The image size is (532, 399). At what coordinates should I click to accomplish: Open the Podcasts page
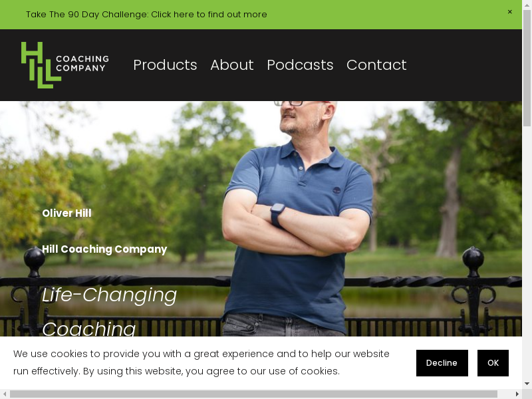(300, 65)
